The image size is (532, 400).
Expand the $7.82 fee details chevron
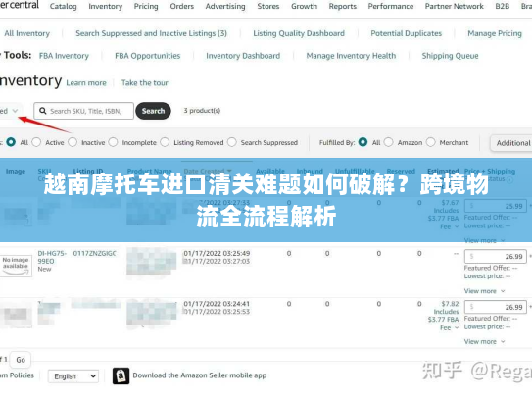[457, 327]
